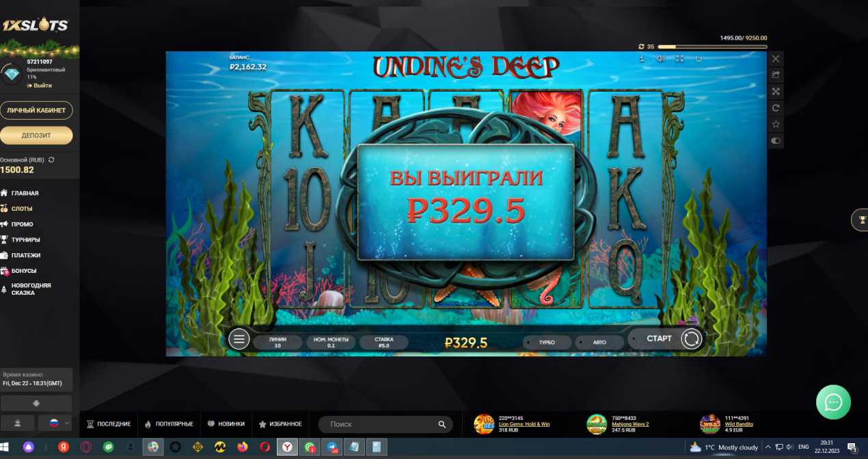Refresh the Основной (RUB) balance
The width and height of the screenshot is (868, 459).
click(51, 159)
